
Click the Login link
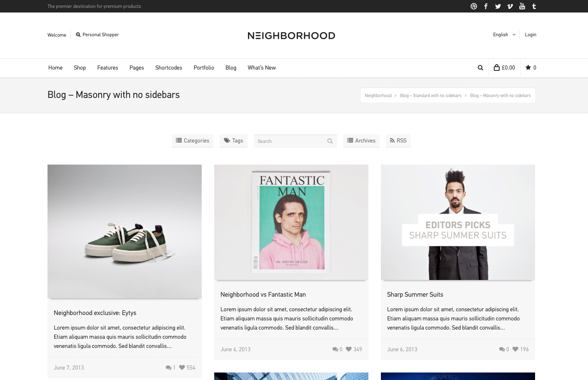coord(530,35)
